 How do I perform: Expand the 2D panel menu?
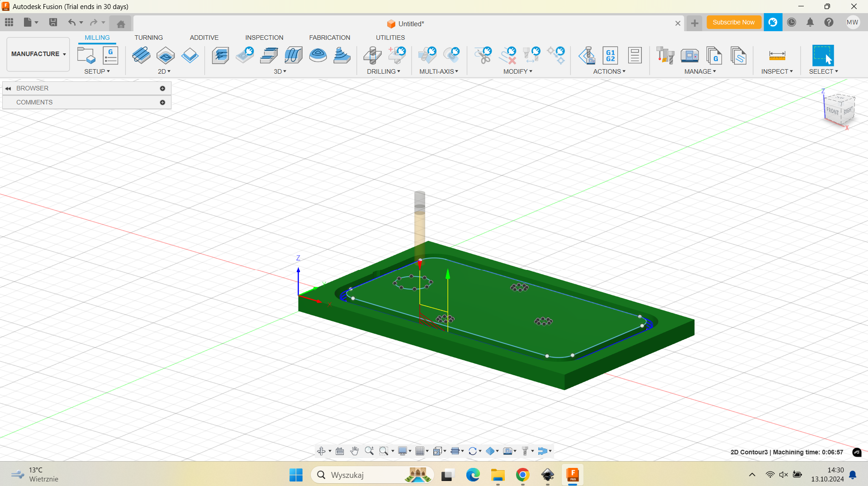coord(164,71)
